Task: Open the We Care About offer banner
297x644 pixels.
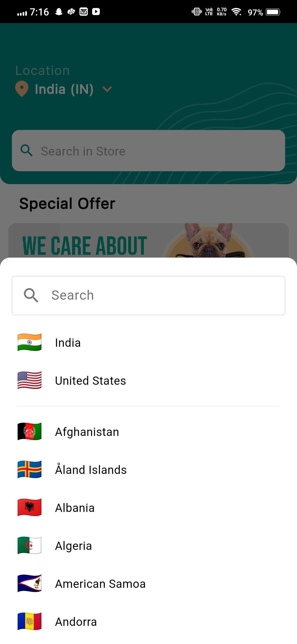Action: click(148, 241)
